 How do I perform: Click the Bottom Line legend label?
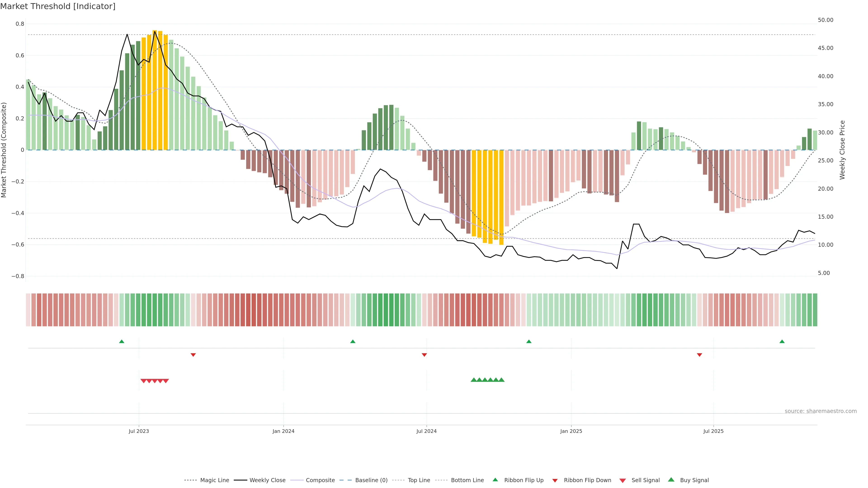click(x=467, y=480)
